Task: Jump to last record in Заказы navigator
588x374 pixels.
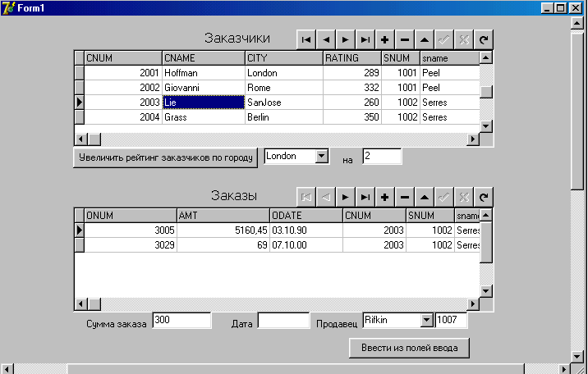Action: [x=365, y=198]
